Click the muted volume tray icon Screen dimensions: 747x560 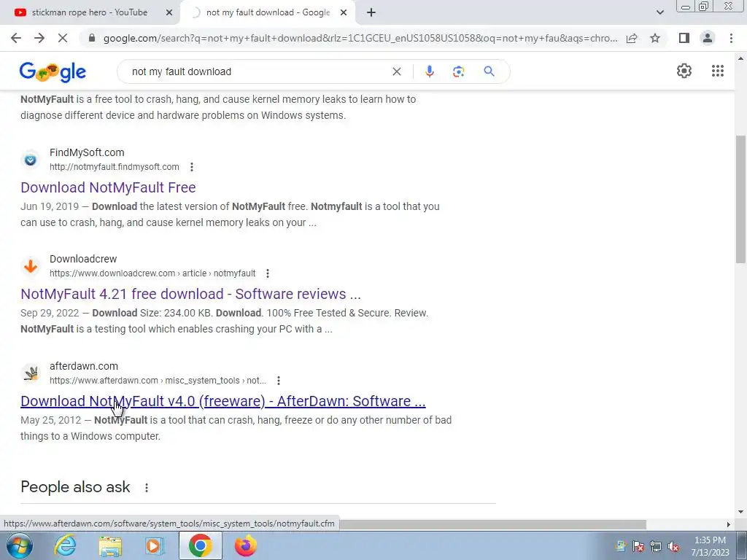[x=673, y=546]
